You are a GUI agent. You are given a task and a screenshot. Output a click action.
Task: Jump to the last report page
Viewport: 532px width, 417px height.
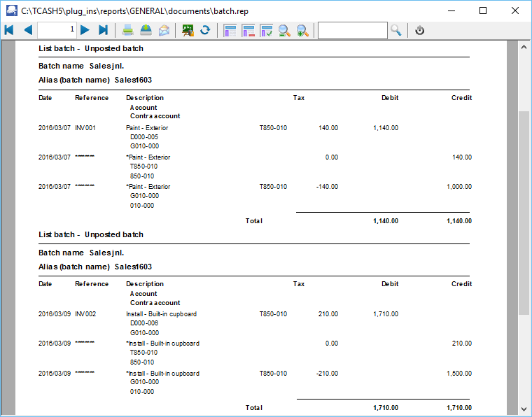tap(103, 30)
